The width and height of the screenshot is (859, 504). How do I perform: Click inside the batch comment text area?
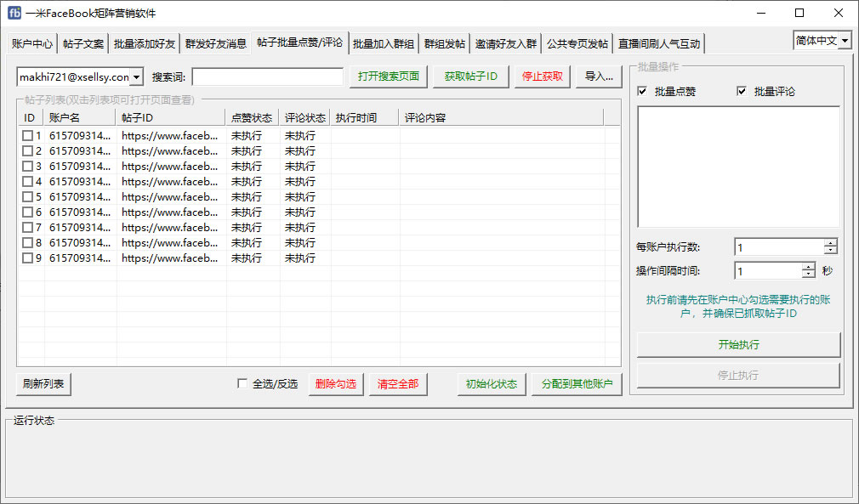click(738, 167)
